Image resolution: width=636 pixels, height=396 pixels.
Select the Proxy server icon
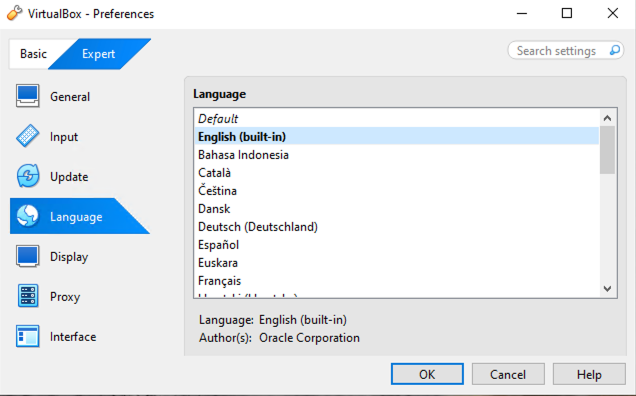(x=28, y=296)
